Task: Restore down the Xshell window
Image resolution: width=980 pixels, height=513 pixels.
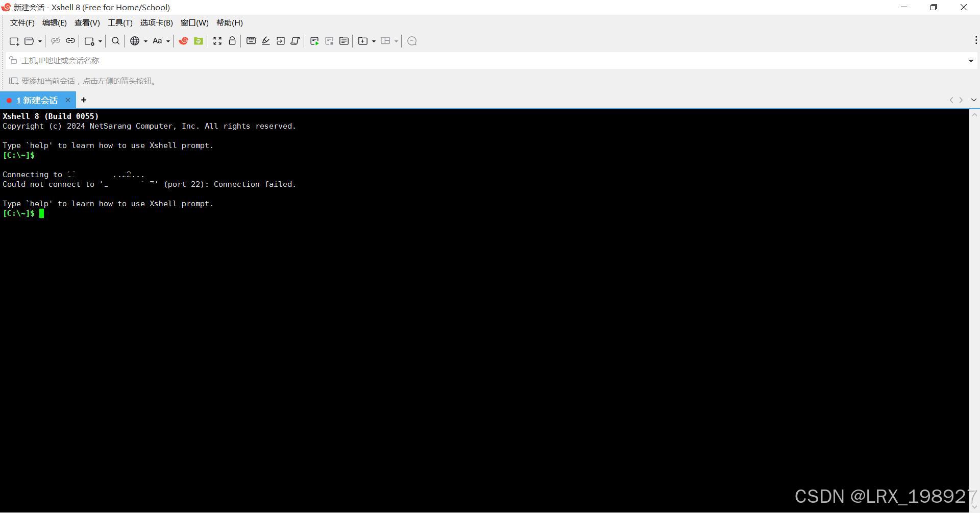Action: 934,7
